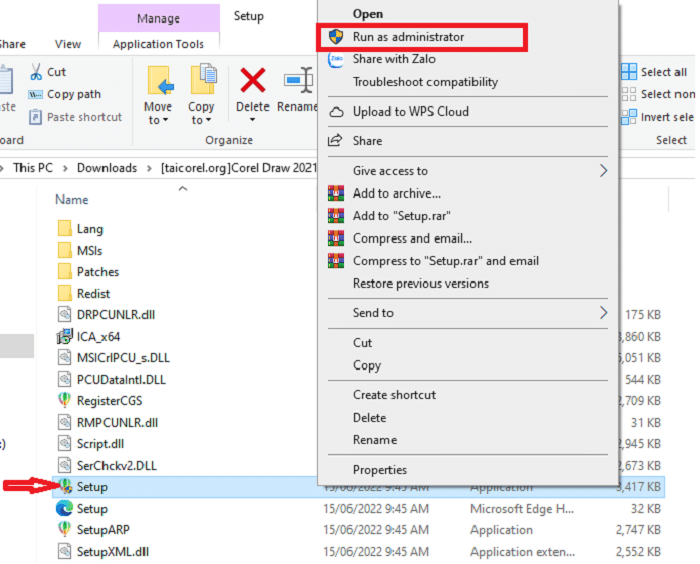Click the Invert selection icon

coord(629,117)
